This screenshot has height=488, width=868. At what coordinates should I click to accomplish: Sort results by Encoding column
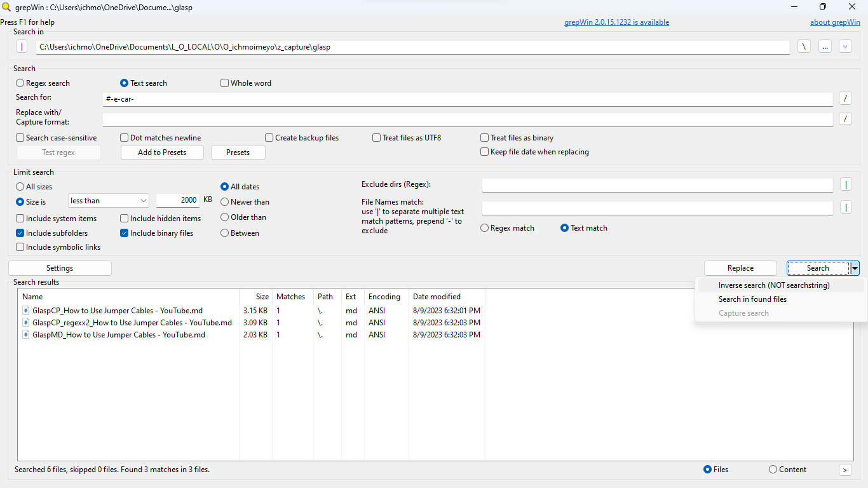click(386, 297)
